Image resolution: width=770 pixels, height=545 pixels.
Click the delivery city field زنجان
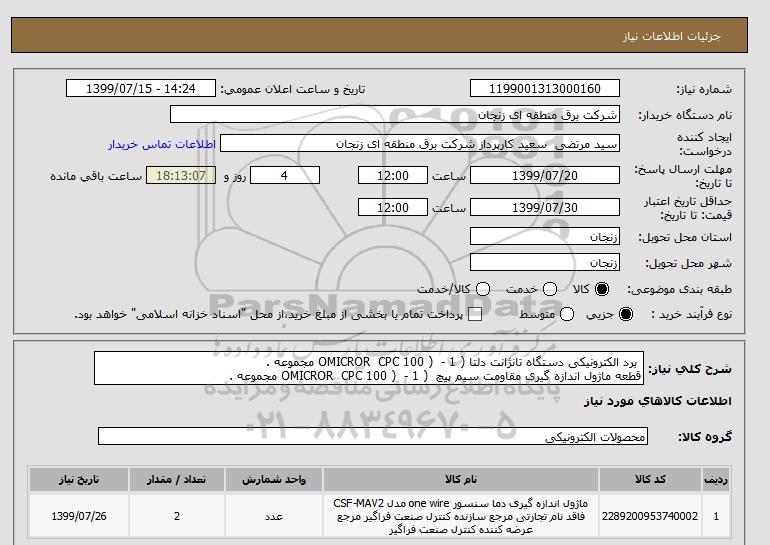[545, 262]
